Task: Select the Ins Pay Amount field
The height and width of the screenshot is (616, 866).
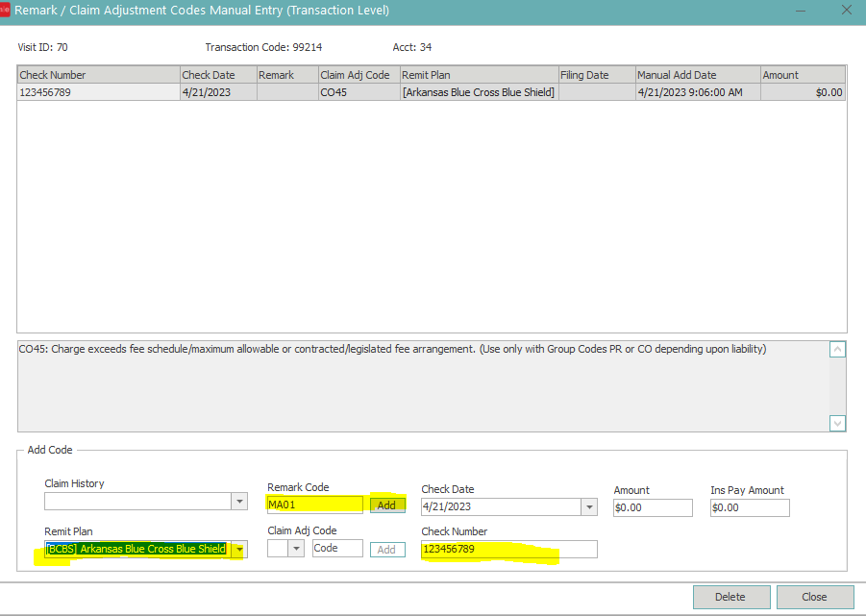Action: click(749, 507)
